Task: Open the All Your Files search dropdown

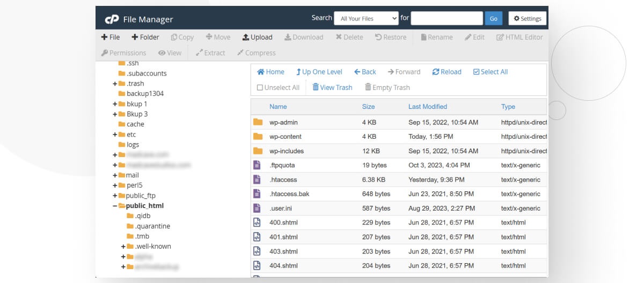Action: click(366, 18)
